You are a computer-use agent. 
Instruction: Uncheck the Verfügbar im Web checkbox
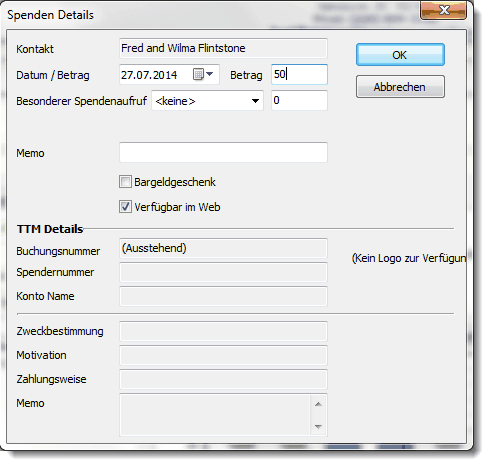[x=125, y=207]
